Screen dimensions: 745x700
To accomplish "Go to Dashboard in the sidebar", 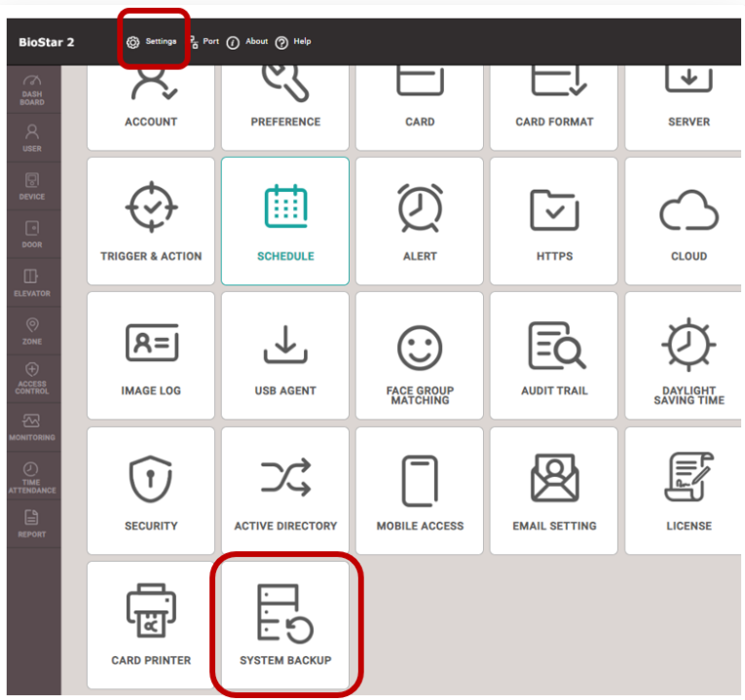I will [x=32, y=91].
